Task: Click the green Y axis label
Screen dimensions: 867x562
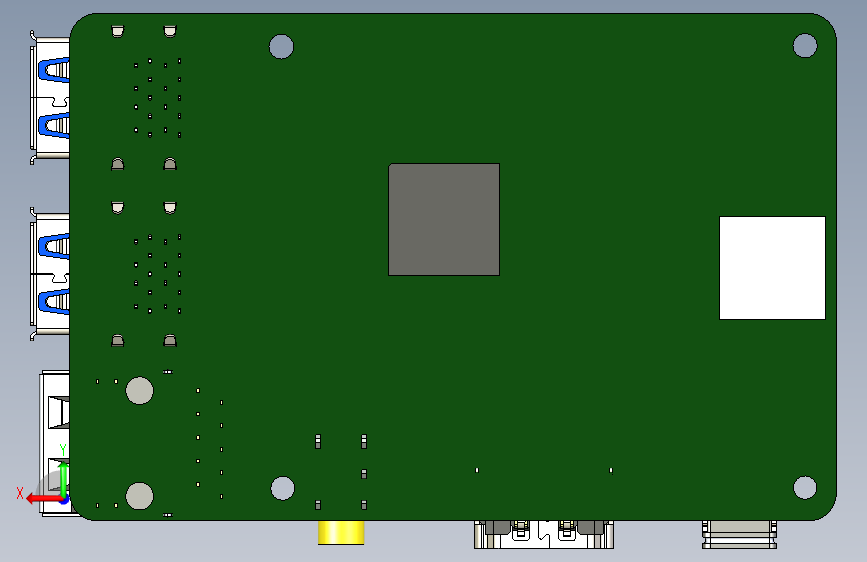Action: [62, 450]
